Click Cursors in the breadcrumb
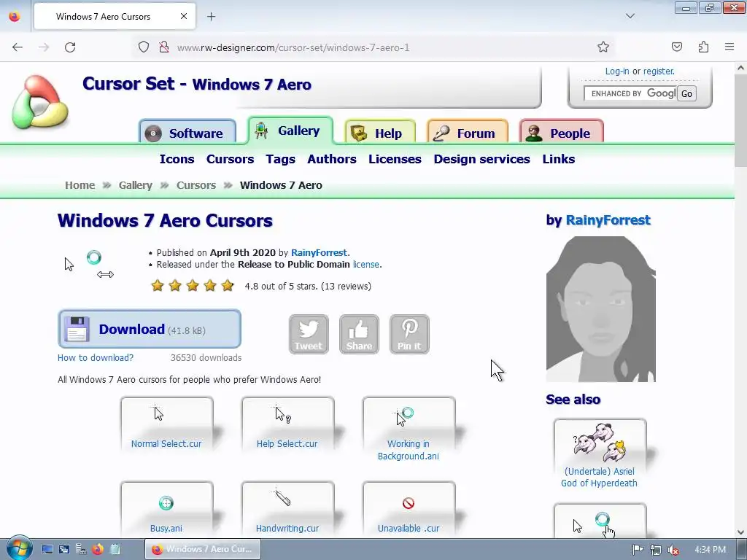Screen dimensions: 747x560 [x=196, y=185]
